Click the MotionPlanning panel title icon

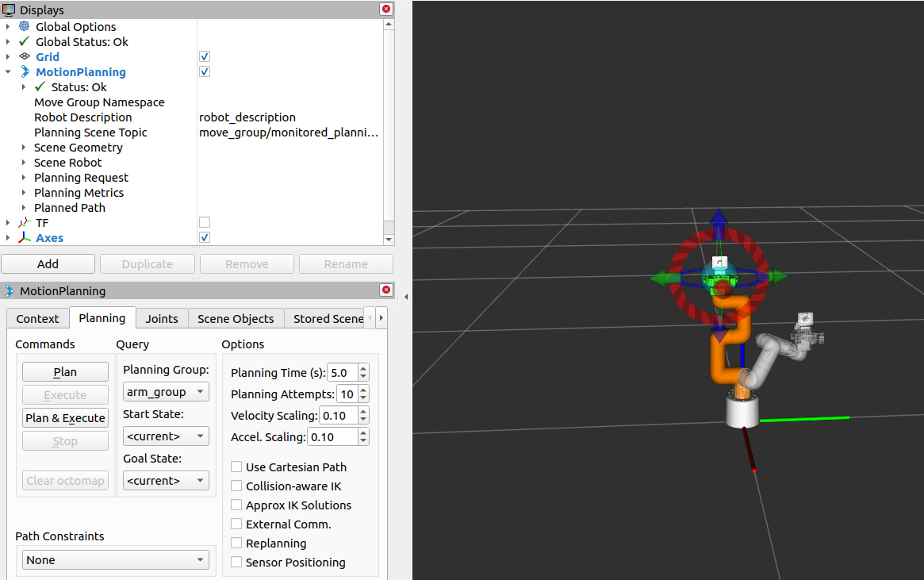coord(9,290)
